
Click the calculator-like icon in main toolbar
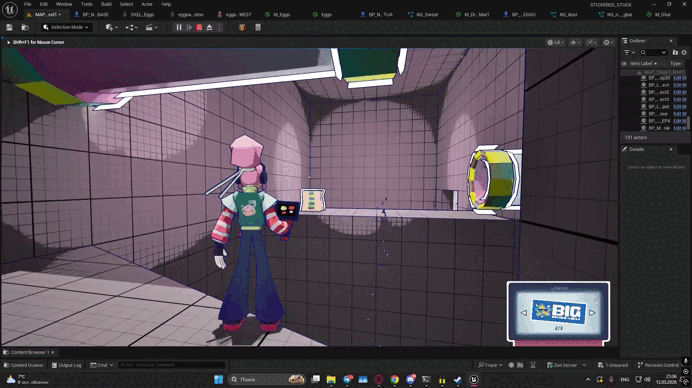coord(258,27)
